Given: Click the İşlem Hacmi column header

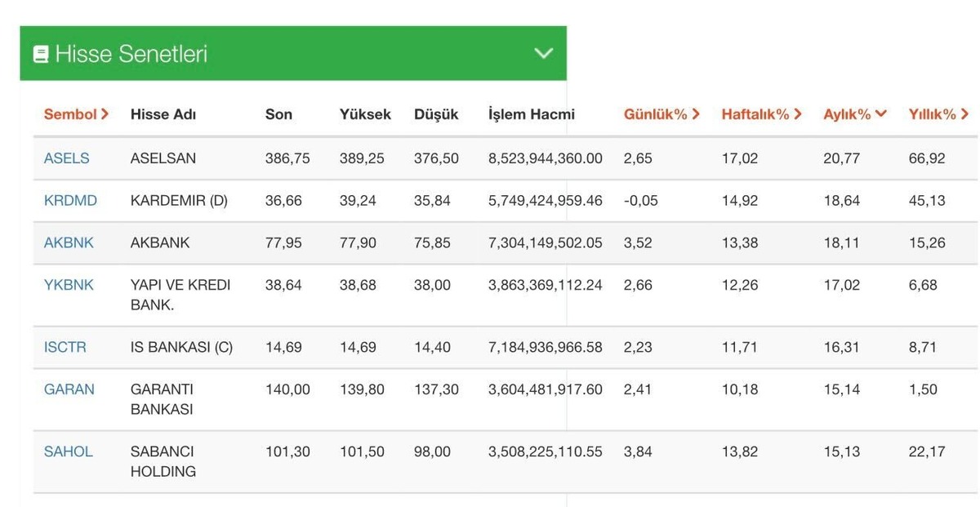Looking at the screenshot, I should tap(531, 114).
